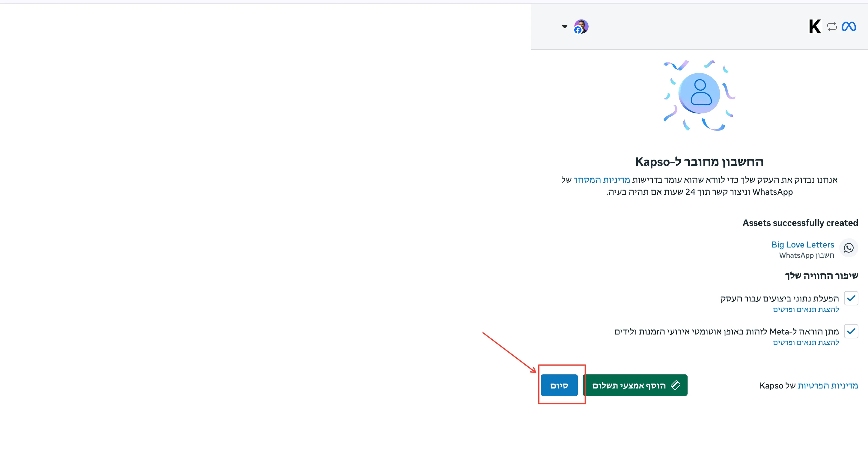Click the Facebook profile avatar
The width and height of the screenshot is (868, 462).
pyautogui.click(x=581, y=26)
